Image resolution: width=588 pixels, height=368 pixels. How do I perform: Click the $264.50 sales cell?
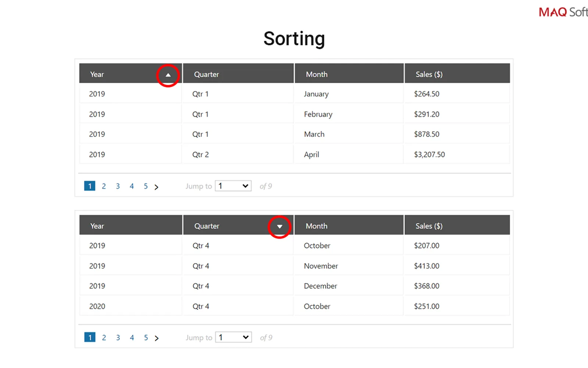click(x=457, y=94)
